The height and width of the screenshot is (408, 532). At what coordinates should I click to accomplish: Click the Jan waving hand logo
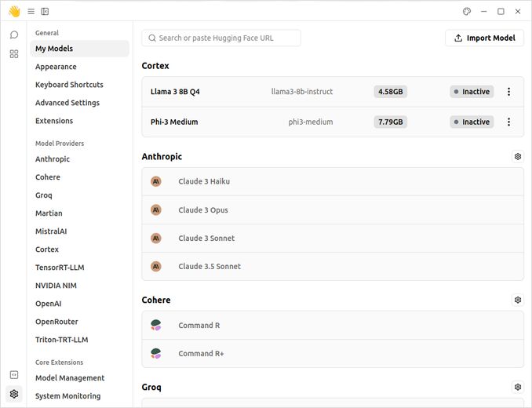[x=14, y=11]
